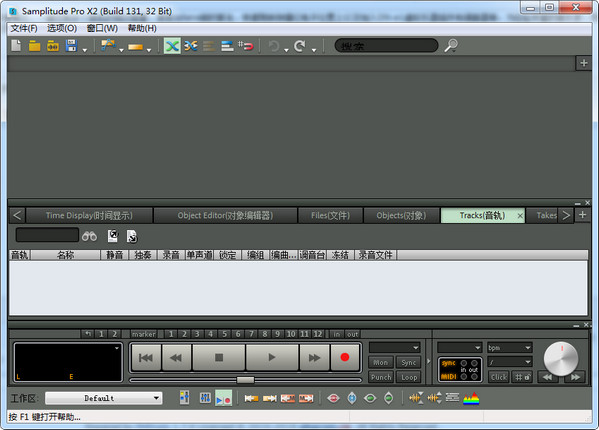Toggle the Click metronome button
This screenshot has width=599, height=430.
point(499,377)
